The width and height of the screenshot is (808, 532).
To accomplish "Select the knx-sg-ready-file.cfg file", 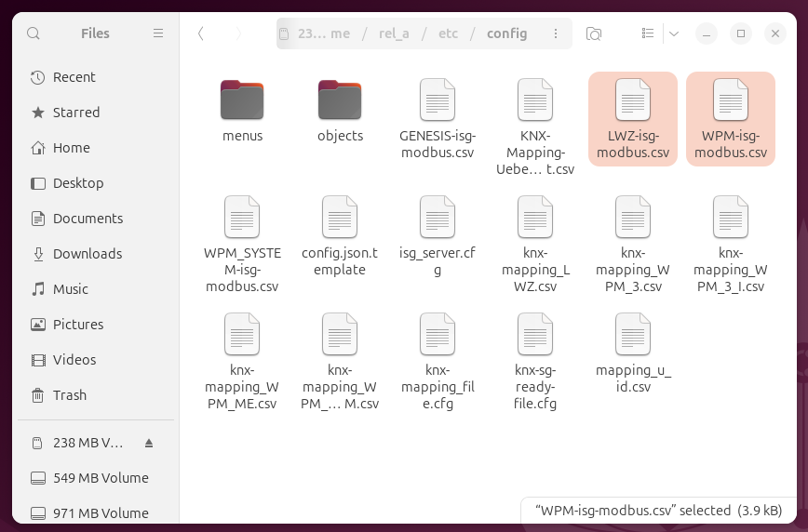I will (535, 361).
